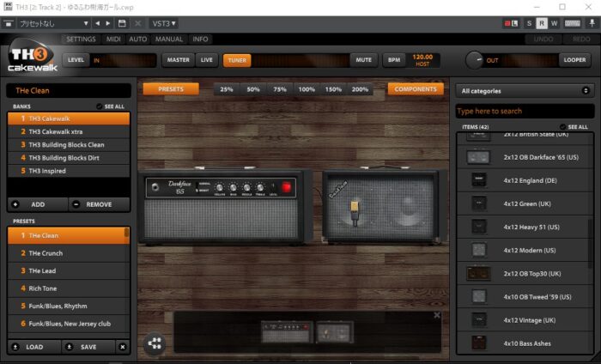Set zoom to 75%

[x=280, y=89]
